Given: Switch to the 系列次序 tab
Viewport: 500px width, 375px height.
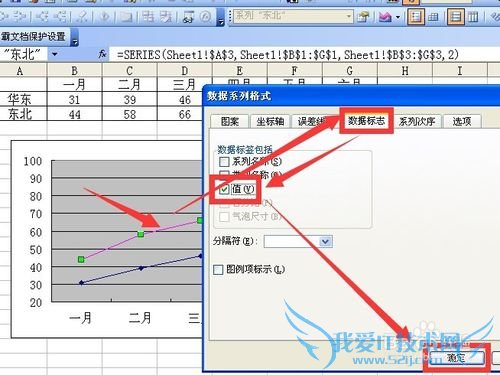Looking at the screenshot, I should [x=417, y=121].
